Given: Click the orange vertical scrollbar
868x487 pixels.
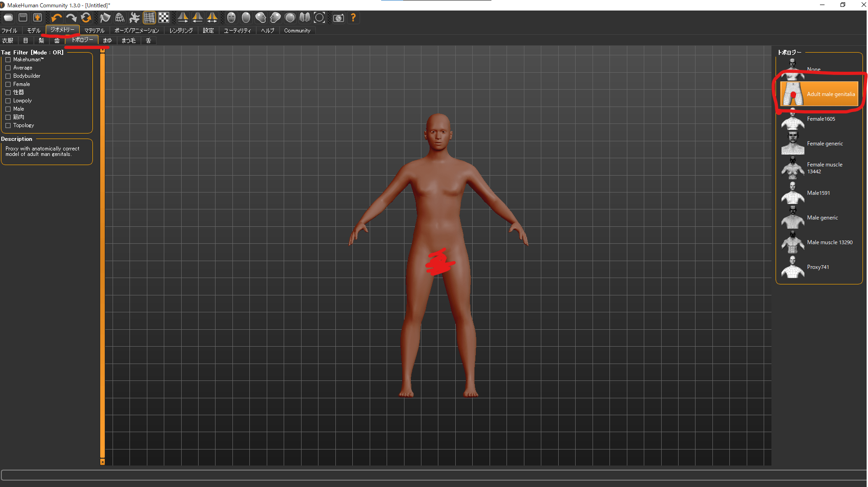Looking at the screenshot, I should pyautogui.click(x=102, y=256).
